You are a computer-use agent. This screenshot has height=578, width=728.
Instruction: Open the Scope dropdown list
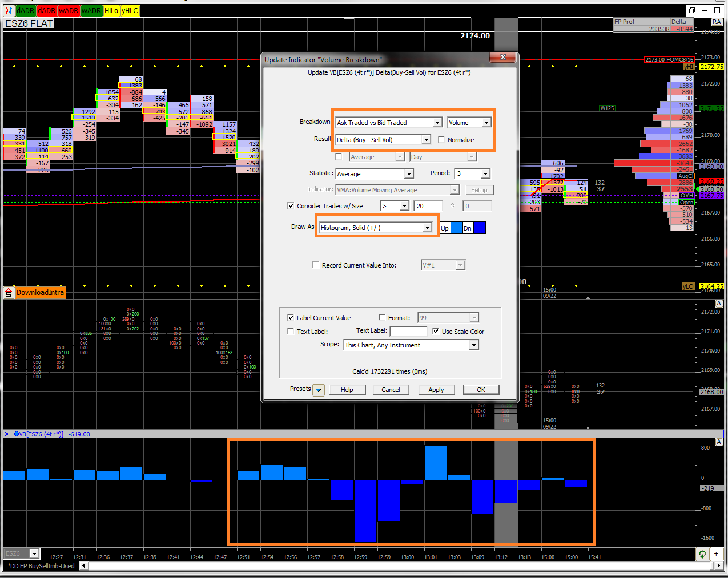(x=473, y=345)
